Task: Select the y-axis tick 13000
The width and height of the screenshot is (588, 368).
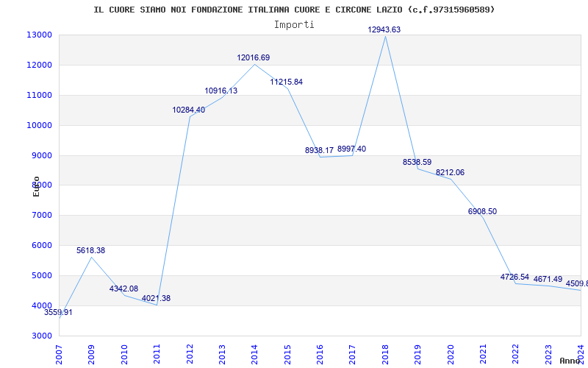Action: [x=39, y=35]
